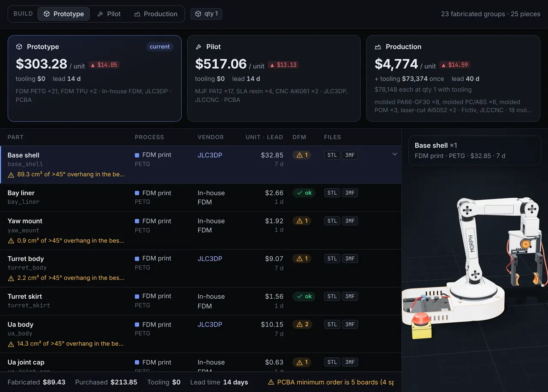Switch to the Pilot build tab
548x392 pixels.
[x=109, y=14]
